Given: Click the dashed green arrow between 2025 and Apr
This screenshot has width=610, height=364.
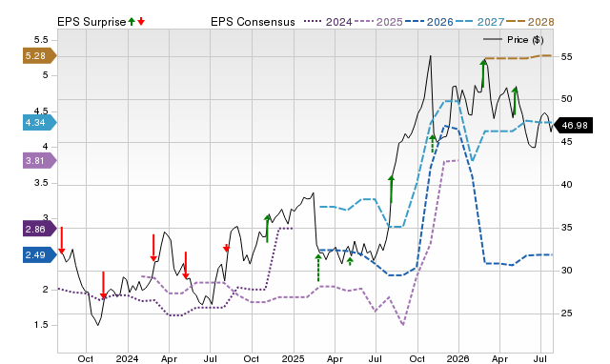Looking at the screenshot, I should coord(318,268).
